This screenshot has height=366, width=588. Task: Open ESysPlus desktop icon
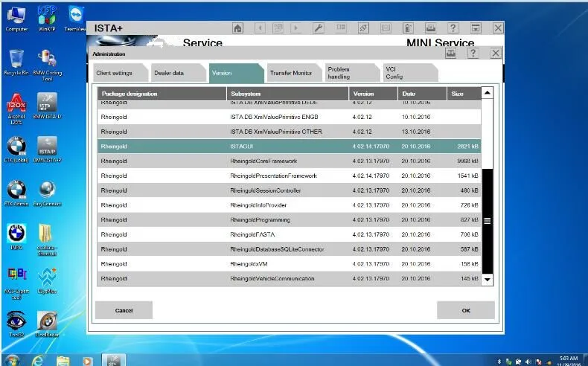pyautogui.click(x=47, y=280)
